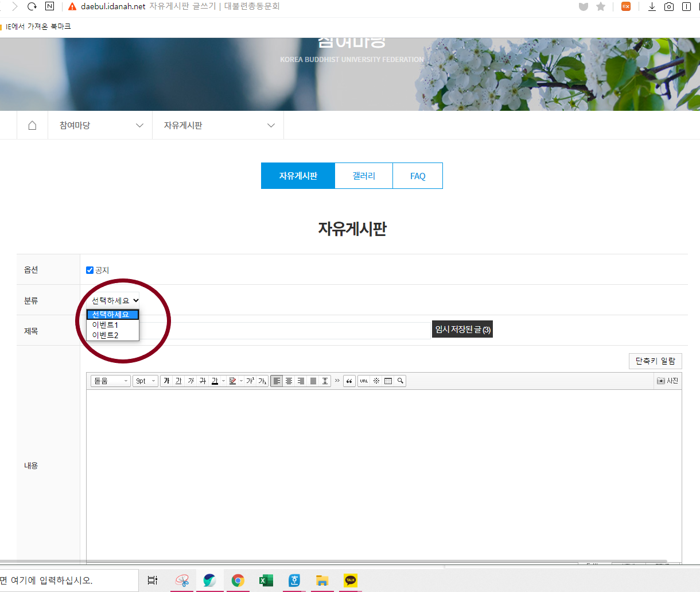The image size is (700, 592).
Task: Click the orange extension icon
Action: [626, 6]
